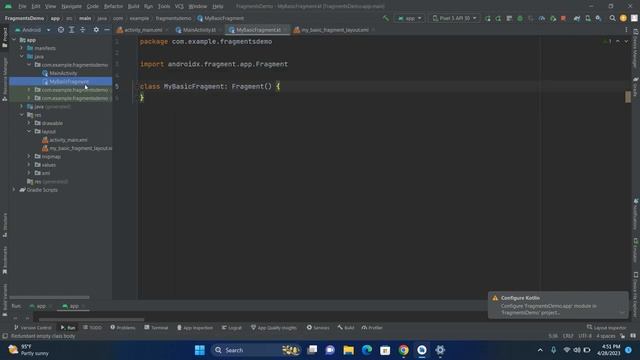
Task: Click editor tabs more options icon
Action: (626, 30)
